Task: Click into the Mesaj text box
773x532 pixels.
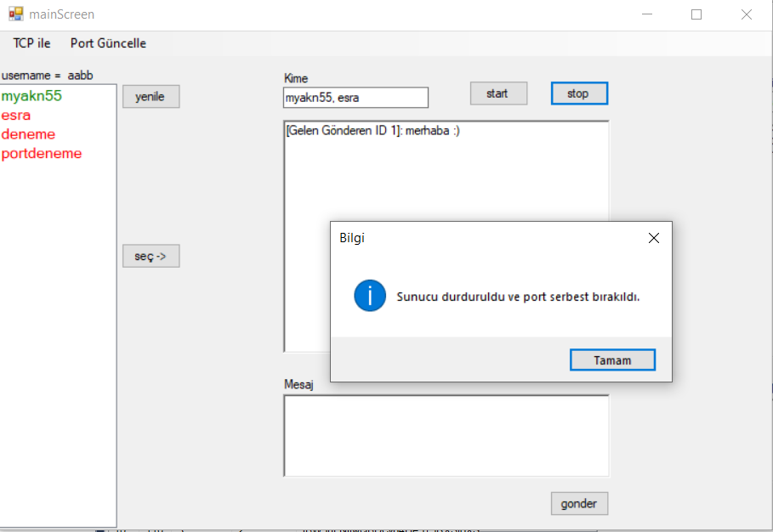Action: 446,435
